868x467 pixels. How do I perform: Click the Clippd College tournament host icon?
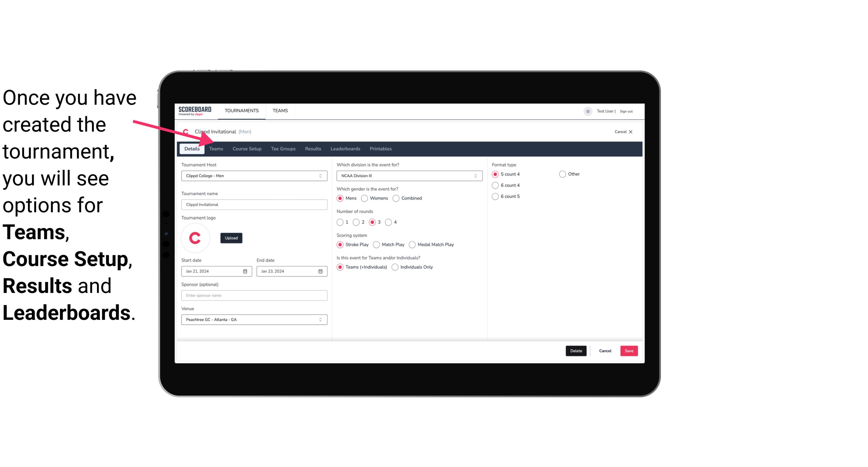pos(187,132)
